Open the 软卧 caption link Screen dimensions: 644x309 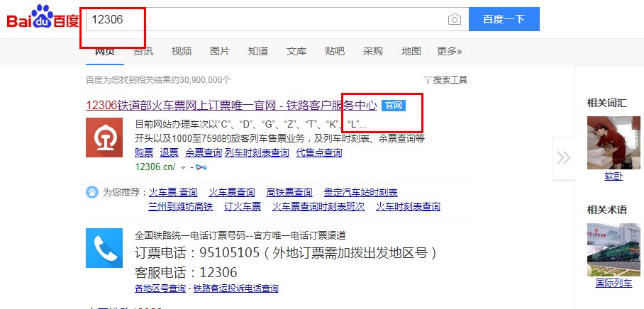[x=614, y=176]
